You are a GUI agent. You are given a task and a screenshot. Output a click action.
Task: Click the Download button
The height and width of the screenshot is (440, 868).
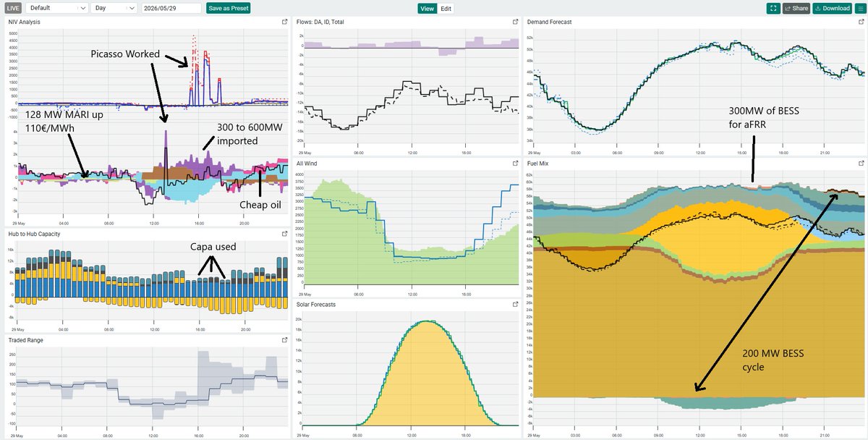tap(832, 9)
